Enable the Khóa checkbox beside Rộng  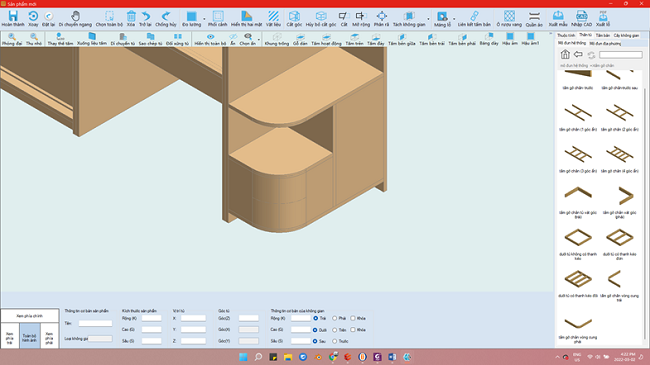click(x=353, y=319)
